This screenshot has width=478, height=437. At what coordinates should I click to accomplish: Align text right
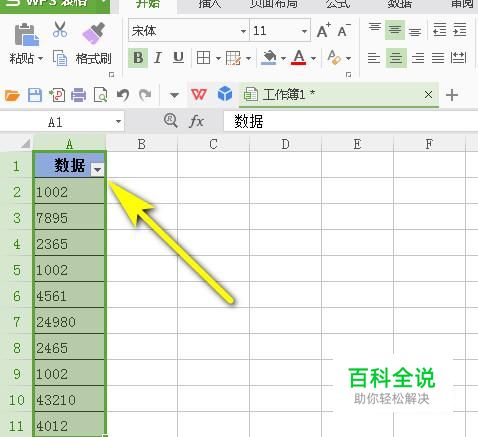pyautogui.click(x=418, y=58)
